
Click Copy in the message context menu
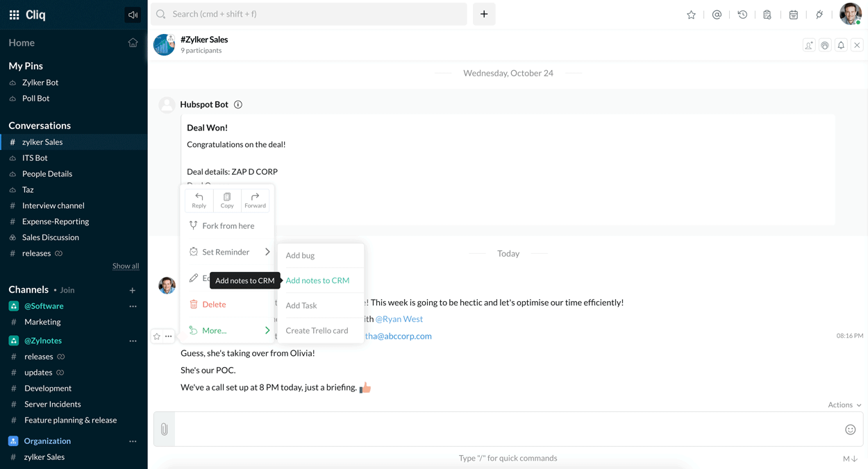click(x=227, y=201)
